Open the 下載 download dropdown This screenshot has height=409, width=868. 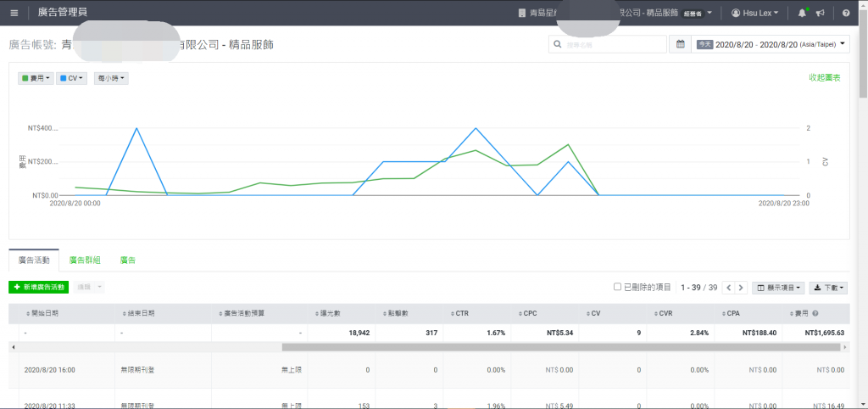[829, 288]
